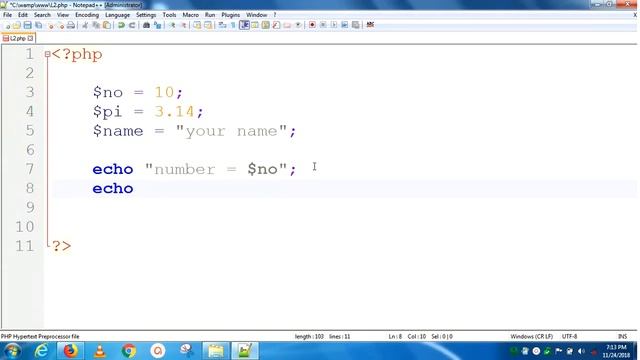Toggle synchronized horizontal scrolling

point(208,25)
